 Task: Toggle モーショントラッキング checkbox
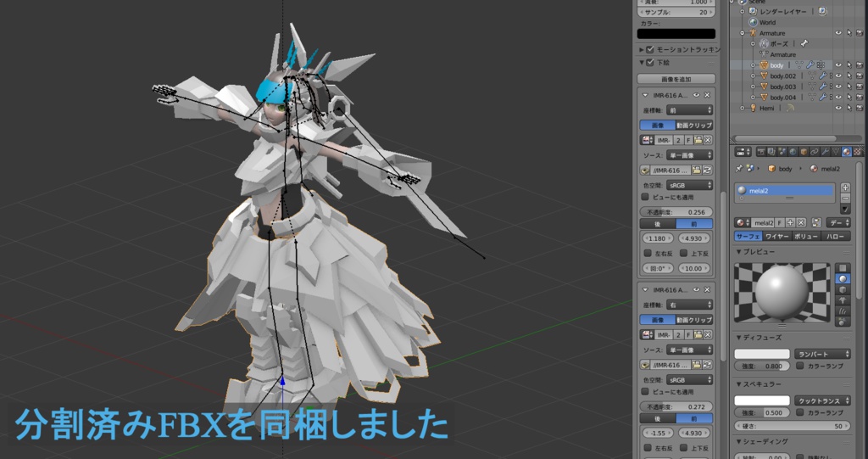pyautogui.click(x=650, y=49)
